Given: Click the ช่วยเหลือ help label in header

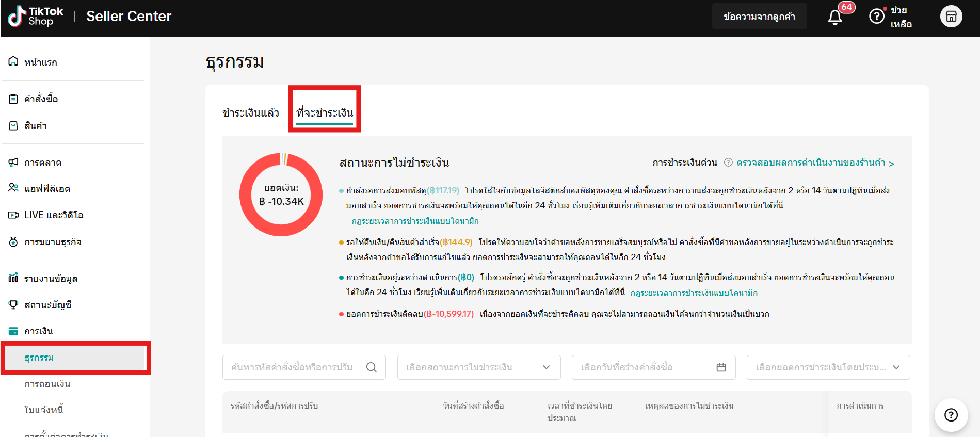Looking at the screenshot, I should pyautogui.click(x=901, y=17).
